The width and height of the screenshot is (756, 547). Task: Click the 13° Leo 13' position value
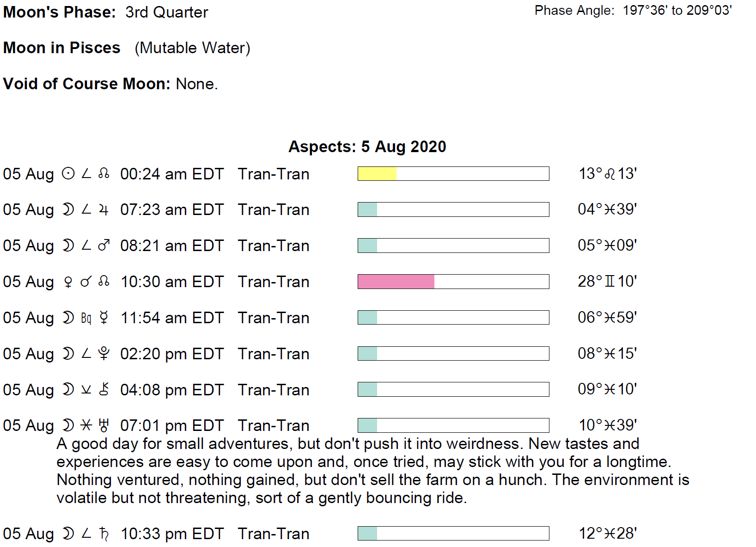coord(608,174)
